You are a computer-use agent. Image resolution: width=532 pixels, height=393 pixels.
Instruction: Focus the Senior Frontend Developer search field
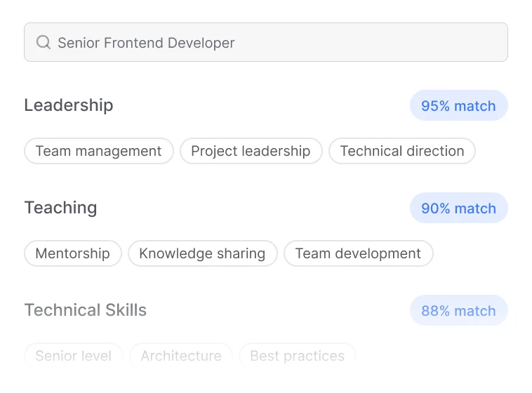266,42
